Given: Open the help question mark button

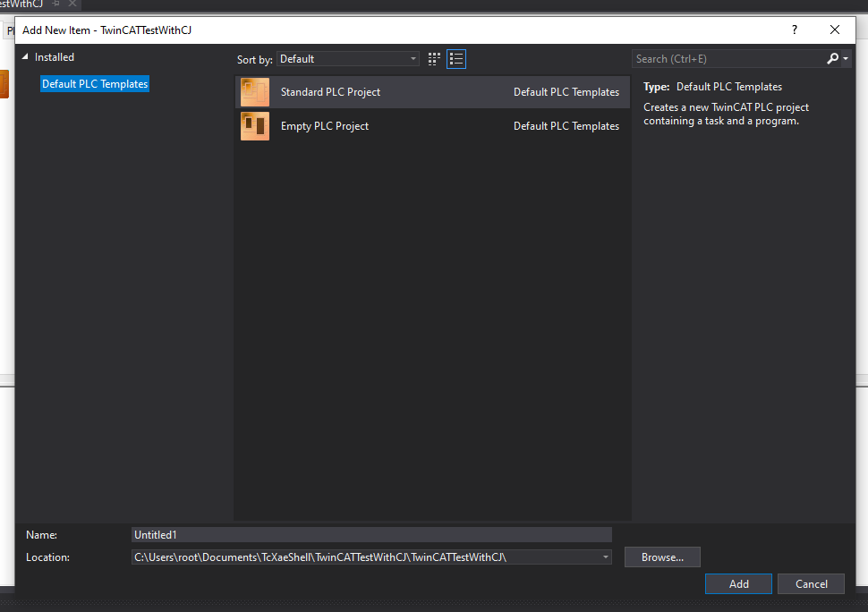Looking at the screenshot, I should [x=795, y=30].
